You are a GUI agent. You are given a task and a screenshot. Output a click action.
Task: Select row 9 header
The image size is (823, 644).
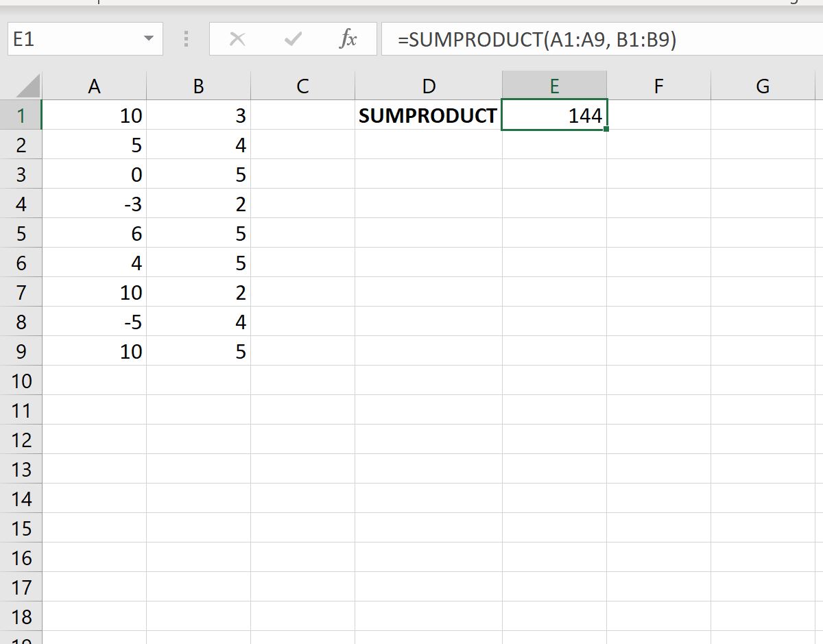[x=21, y=351]
